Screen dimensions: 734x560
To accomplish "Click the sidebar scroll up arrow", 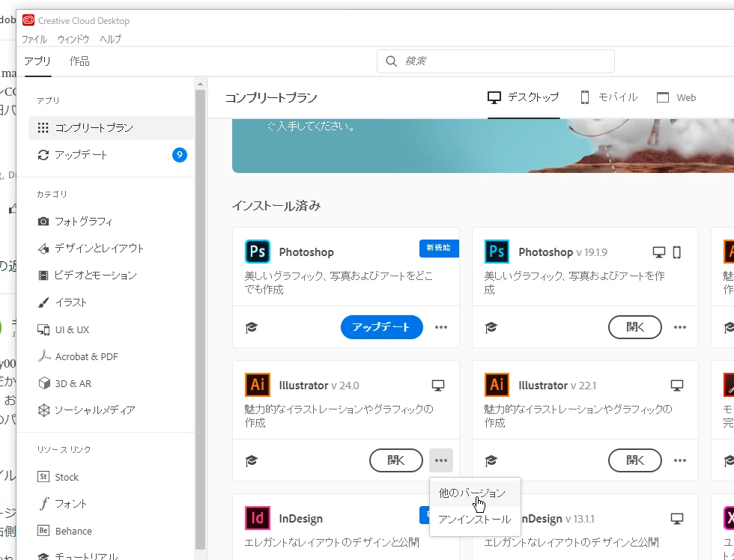I will pos(201,84).
